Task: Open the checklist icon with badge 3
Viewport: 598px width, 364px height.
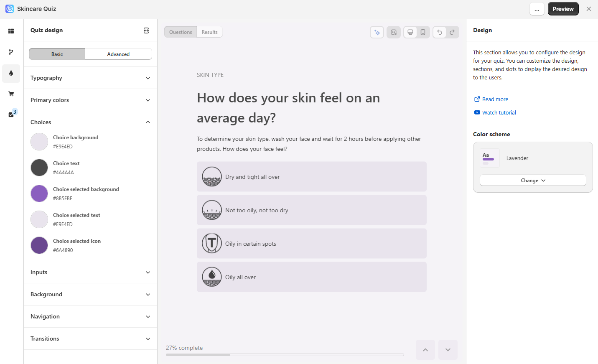Action: (x=11, y=115)
